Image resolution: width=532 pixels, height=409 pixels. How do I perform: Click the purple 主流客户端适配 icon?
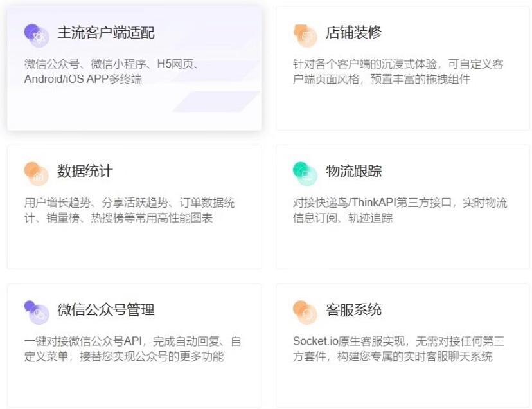coord(37,35)
